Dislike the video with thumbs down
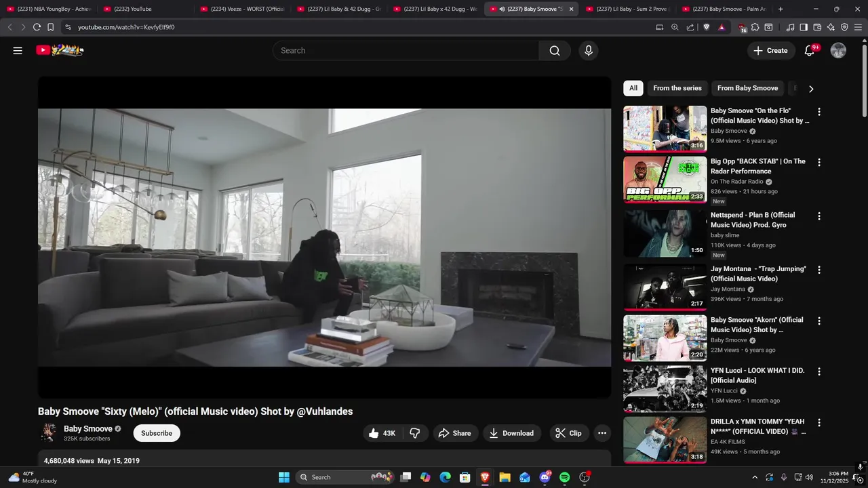The height and width of the screenshot is (488, 868). [x=415, y=433]
